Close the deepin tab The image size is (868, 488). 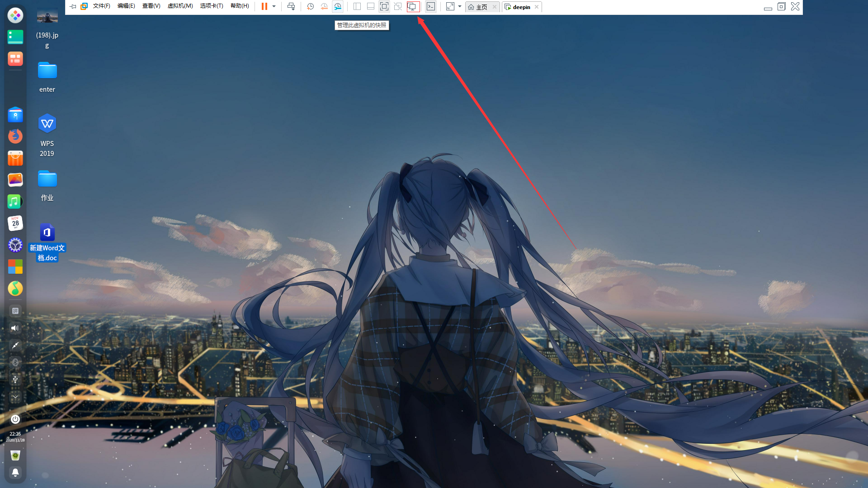(537, 7)
